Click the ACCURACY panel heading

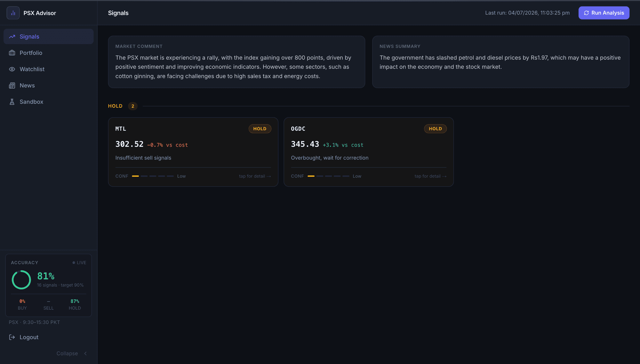coord(25,263)
